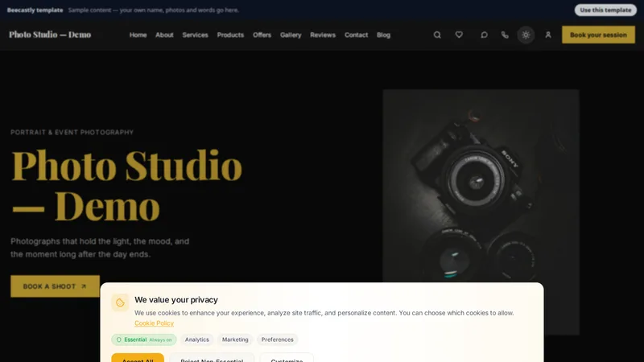This screenshot has height=362, width=644.
Task: Open the Blog menu item
Action: point(384,35)
